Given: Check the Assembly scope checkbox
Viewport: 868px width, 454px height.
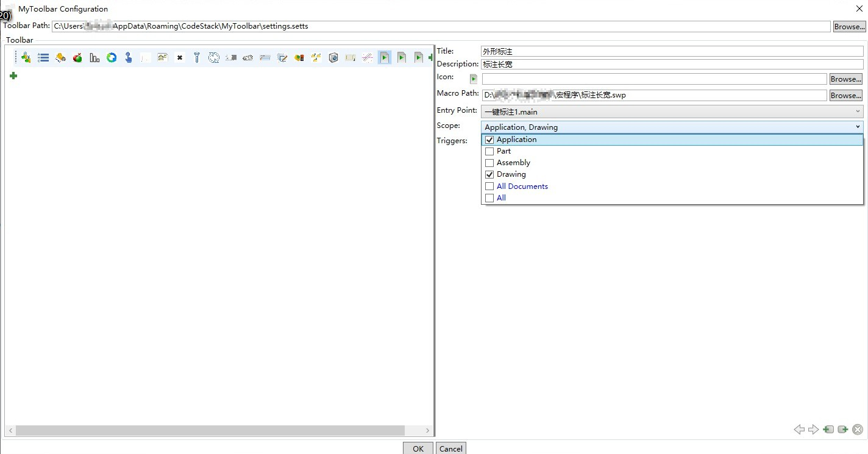Looking at the screenshot, I should 489,163.
